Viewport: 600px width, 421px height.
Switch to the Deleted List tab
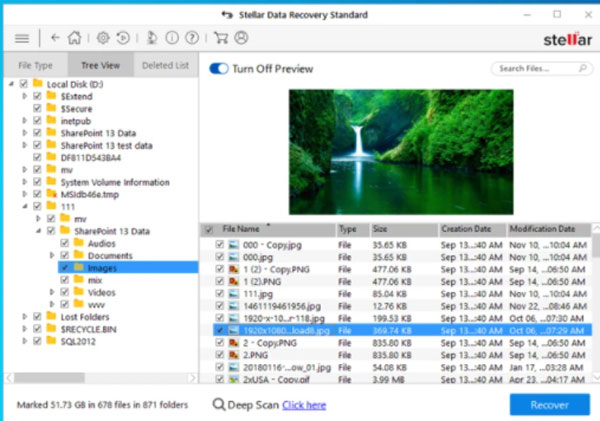click(x=166, y=65)
